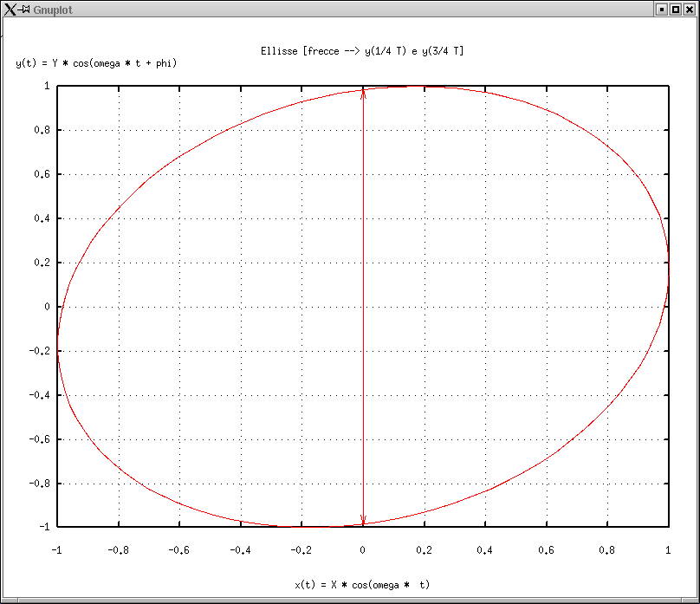The height and width of the screenshot is (604, 700).
Task: Click the lower arrowhead of the vertical arrow
Action: (x=363, y=520)
